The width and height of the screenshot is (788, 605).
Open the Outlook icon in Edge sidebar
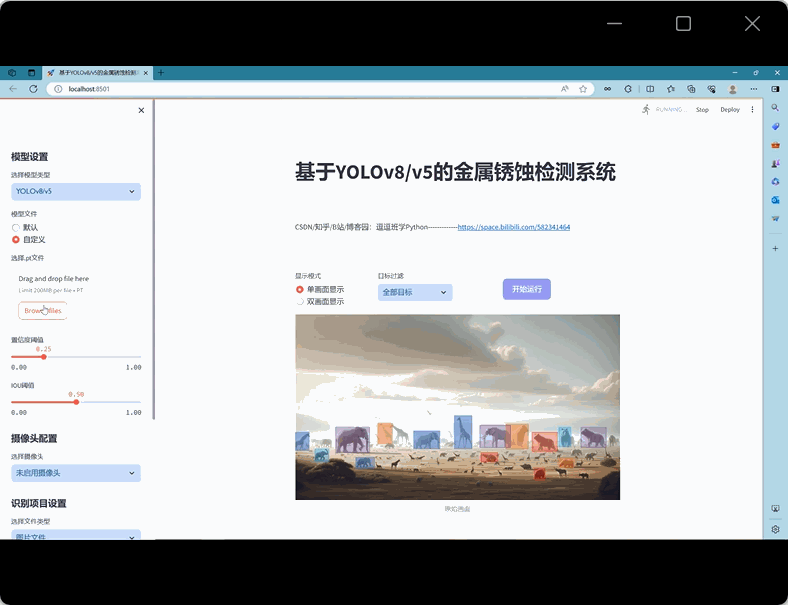775,200
